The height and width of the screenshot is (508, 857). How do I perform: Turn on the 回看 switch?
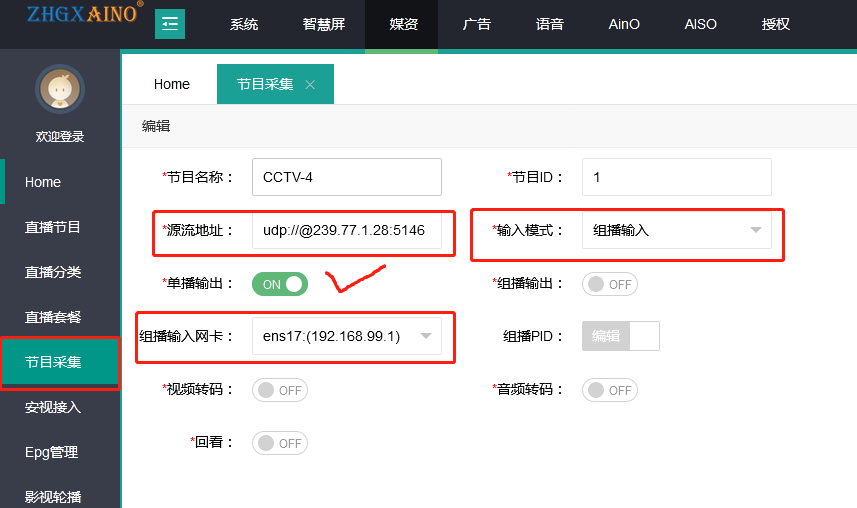(x=279, y=443)
